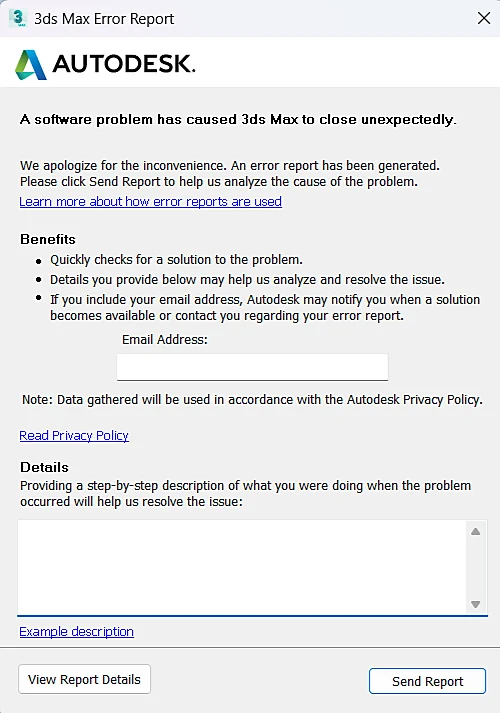
Task: Open the Read Privacy Policy link
Action: (74, 436)
